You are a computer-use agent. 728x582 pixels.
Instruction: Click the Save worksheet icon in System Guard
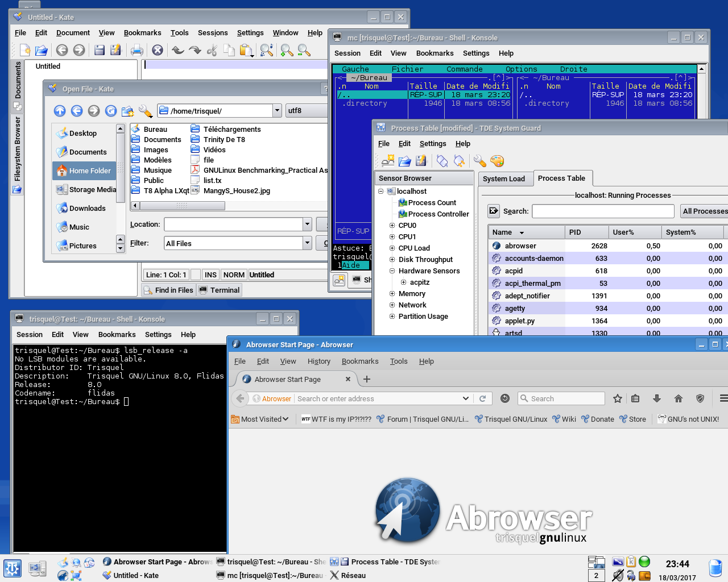[x=421, y=161]
